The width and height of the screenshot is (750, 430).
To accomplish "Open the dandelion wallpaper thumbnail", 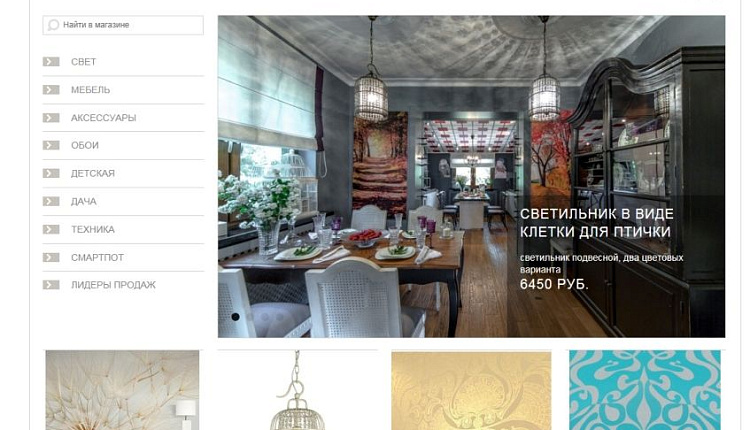I will coord(122,390).
